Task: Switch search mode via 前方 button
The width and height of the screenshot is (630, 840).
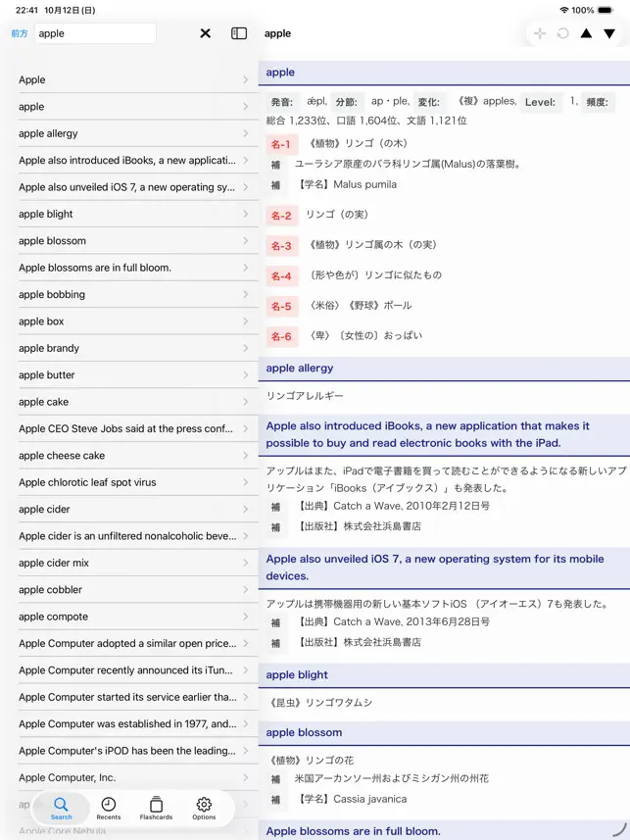Action: pyautogui.click(x=20, y=33)
